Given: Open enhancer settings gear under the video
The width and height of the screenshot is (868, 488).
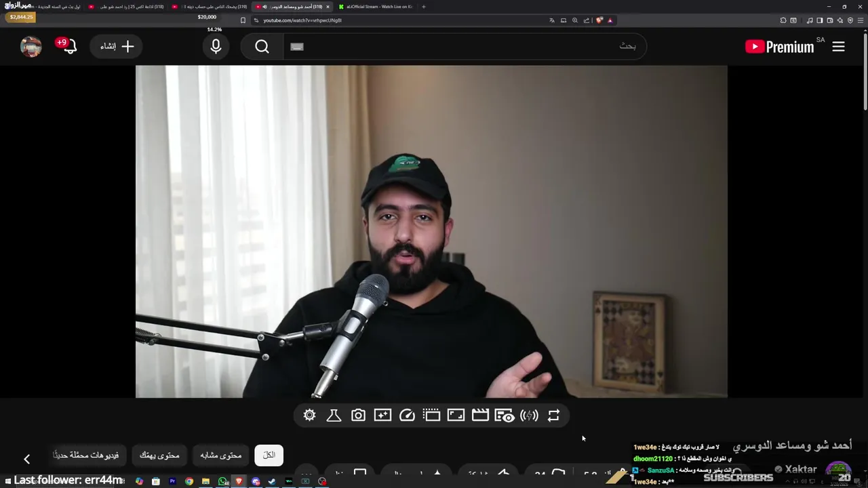Looking at the screenshot, I should coord(310,415).
